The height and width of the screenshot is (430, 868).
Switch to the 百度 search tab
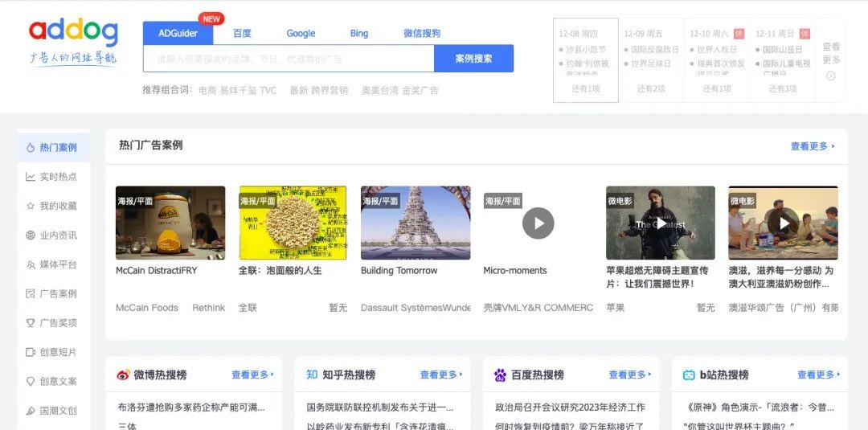click(x=242, y=33)
